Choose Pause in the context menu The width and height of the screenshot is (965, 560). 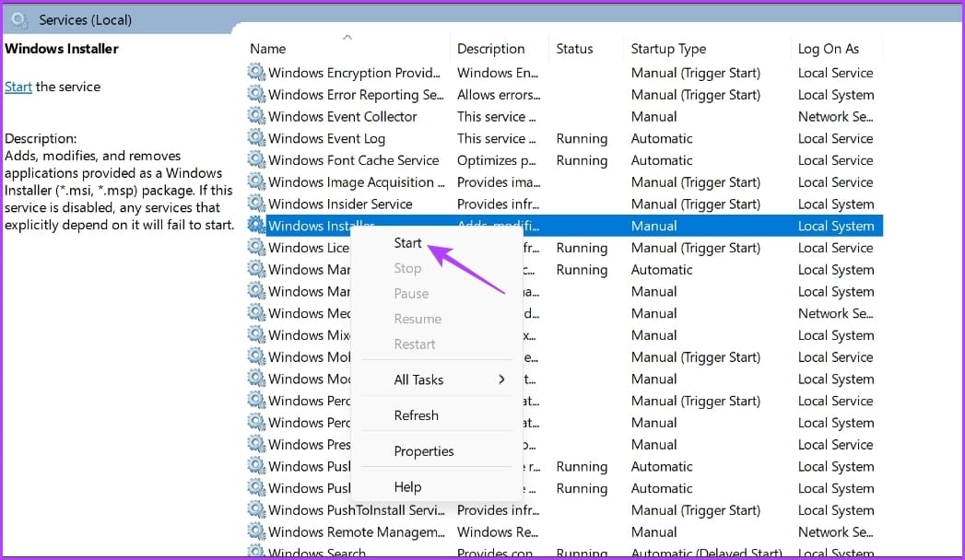(411, 293)
